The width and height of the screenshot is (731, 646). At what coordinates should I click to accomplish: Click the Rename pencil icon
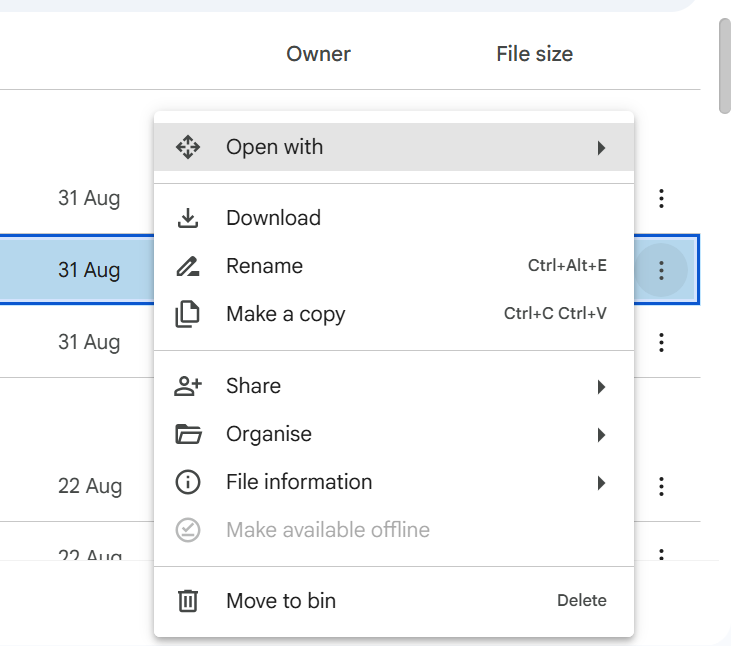coord(187,266)
